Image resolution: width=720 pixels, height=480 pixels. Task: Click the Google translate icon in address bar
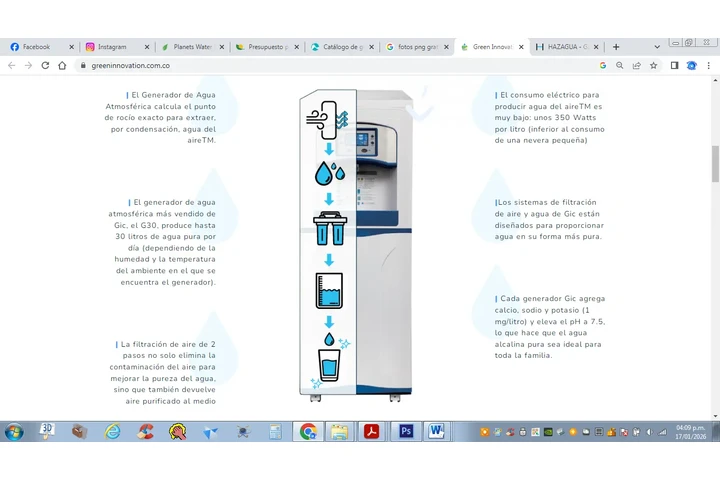click(x=602, y=66)
